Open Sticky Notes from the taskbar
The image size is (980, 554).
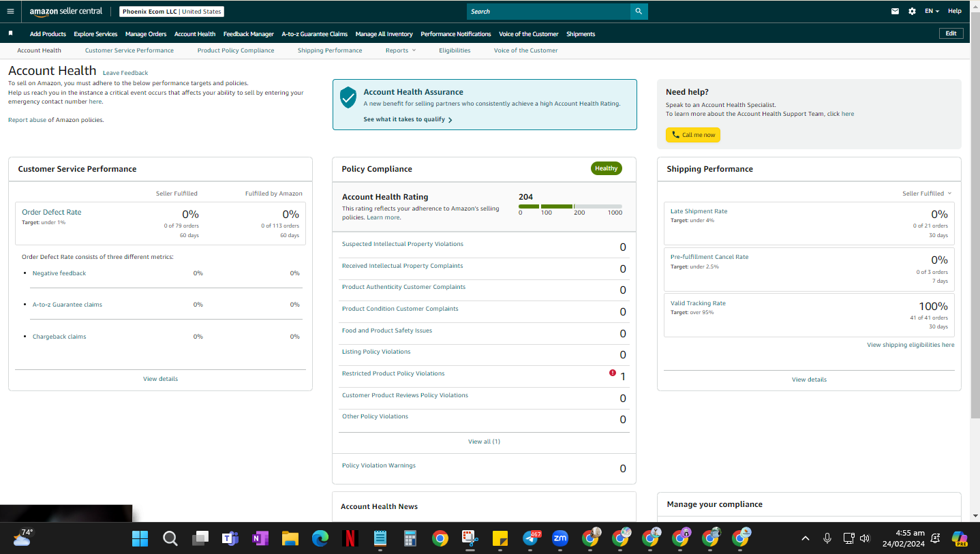coord(500,538)
